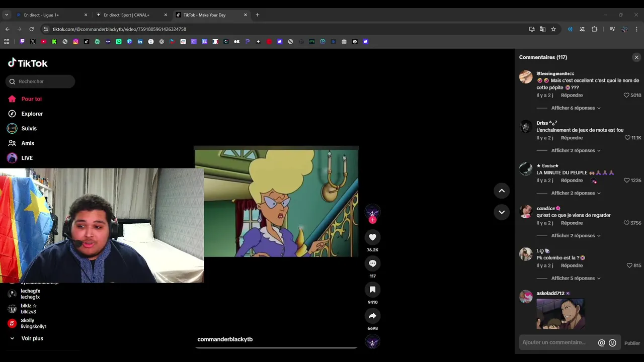Click the video progress bar
644x362 pixels.
pyautogui.click(x=276, y=347)
